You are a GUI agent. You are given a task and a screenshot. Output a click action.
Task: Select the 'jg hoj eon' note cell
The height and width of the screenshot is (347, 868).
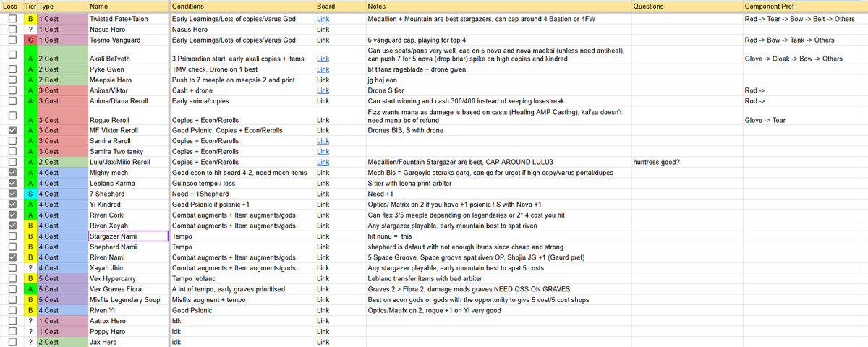(x=498, y=80)
